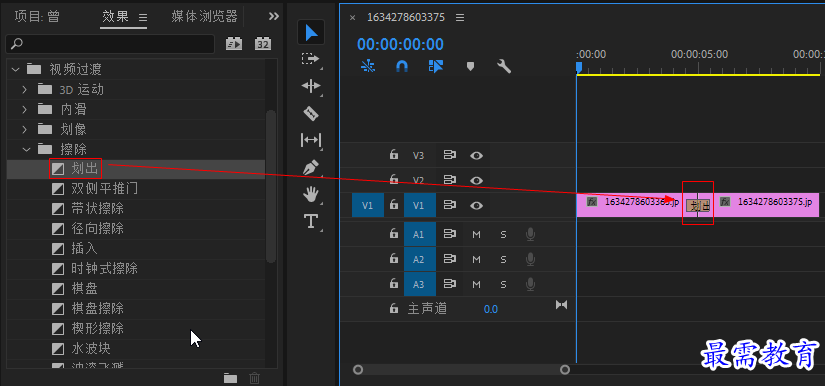The width and height of the screenshot is (825, 386).
Task: Hide V1 track with the eye icon
Action: pos(476,205)
